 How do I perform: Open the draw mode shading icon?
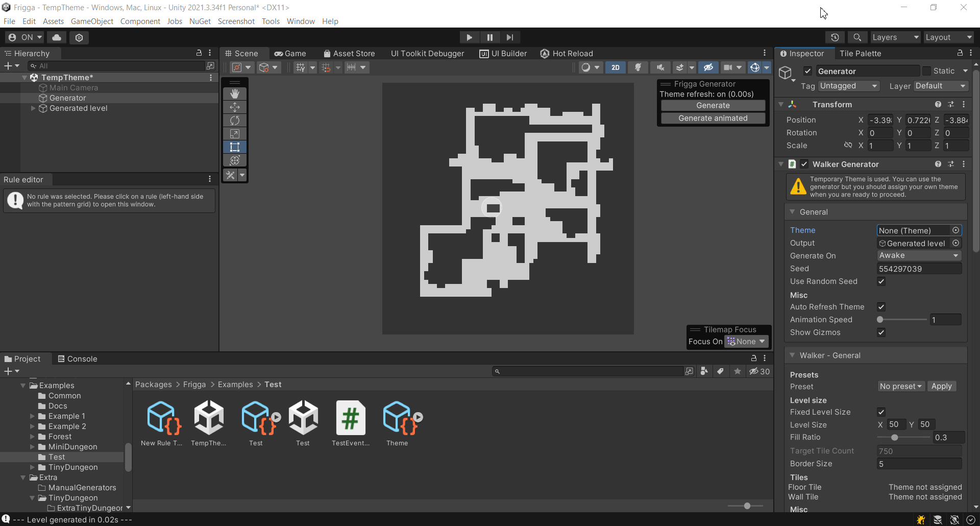tap(586, 67)
